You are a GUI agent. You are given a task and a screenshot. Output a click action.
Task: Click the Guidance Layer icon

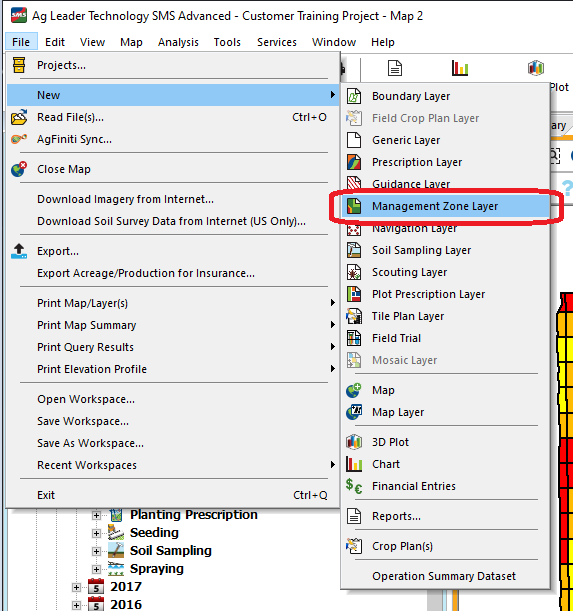[x=354, y=183]
